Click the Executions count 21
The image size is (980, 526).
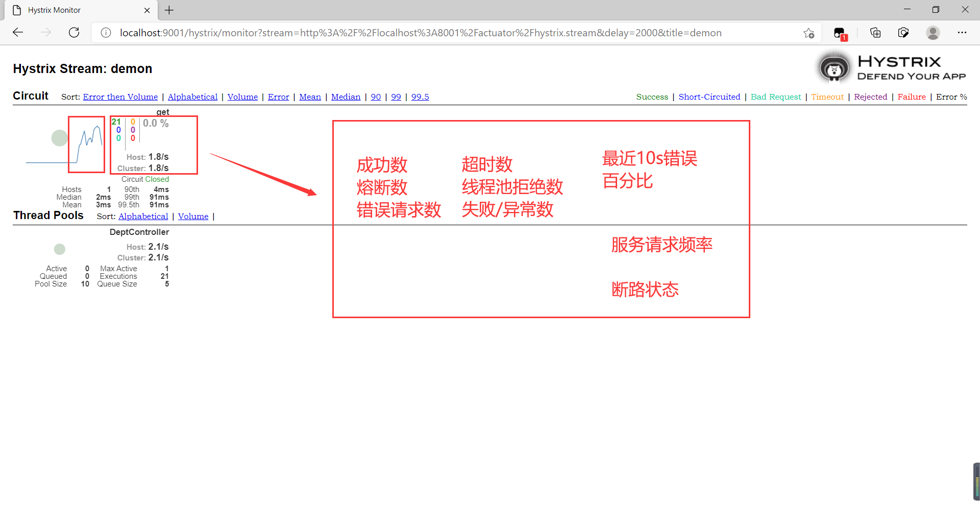tap(164, 276)
